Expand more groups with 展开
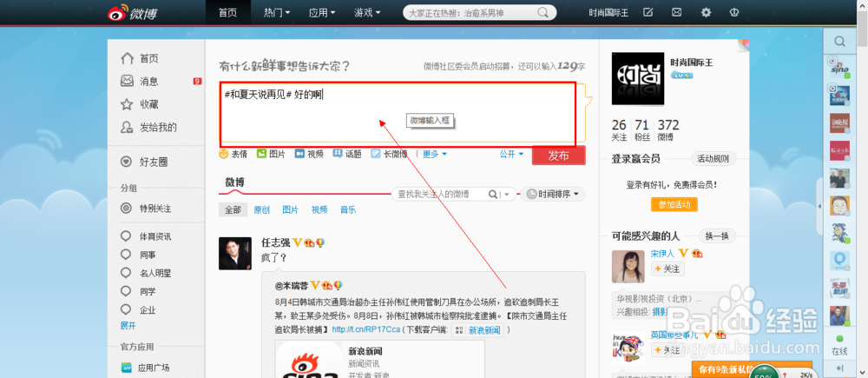The width and height of the screenshot is (868, 378). click(x=128, y=326)
